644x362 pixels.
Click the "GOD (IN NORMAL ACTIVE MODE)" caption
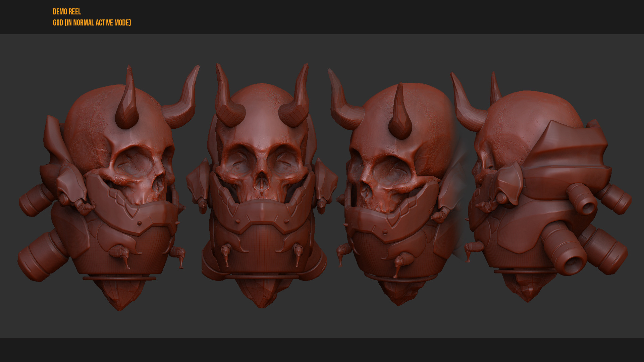[x=92, y=23]
